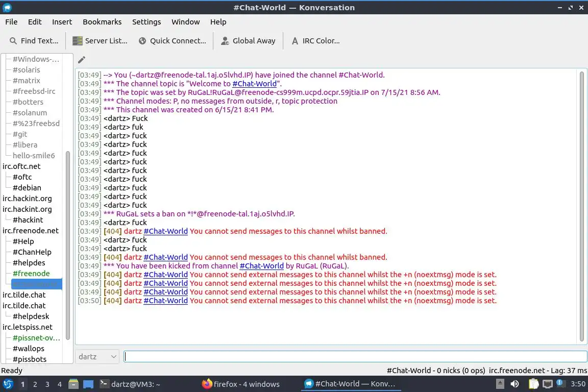The image size is (588, 392).
Task: Open the IRC Color chooser
Action: [316, 41]
